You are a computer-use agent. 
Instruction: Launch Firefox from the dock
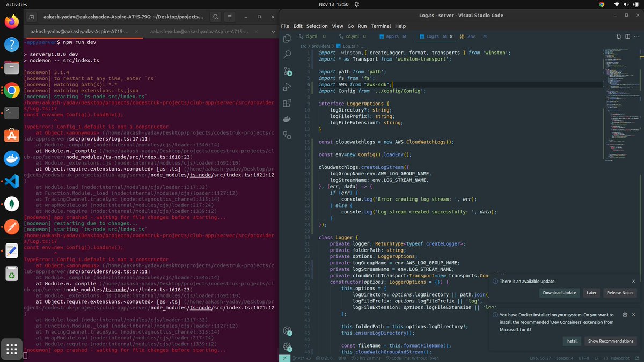tap(11, 22)
